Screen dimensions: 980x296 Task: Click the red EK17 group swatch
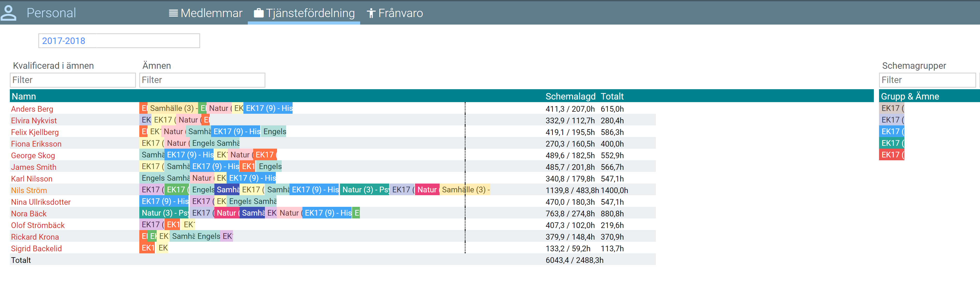pyautogui.click(x=891, y=155)
